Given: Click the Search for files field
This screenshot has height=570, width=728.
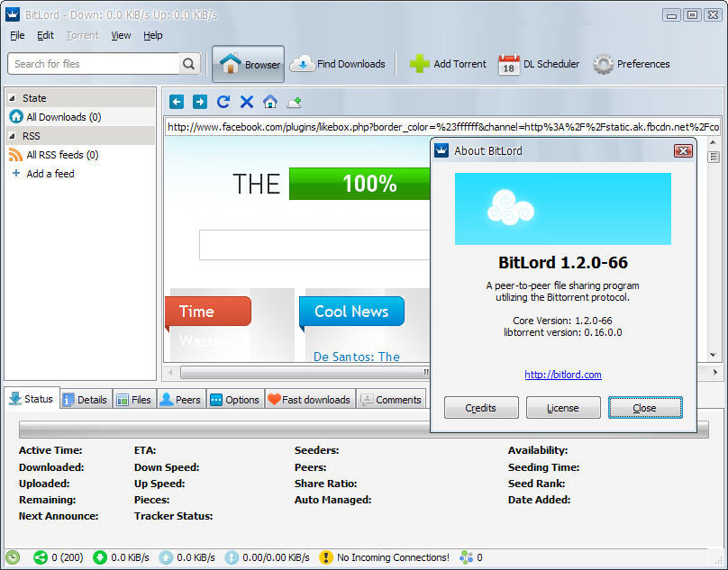Looking at the screenshot, I should pos(93,64).
